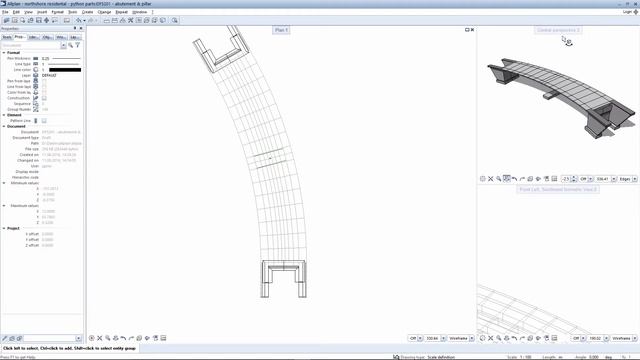Pin the Properties panel

75,28
